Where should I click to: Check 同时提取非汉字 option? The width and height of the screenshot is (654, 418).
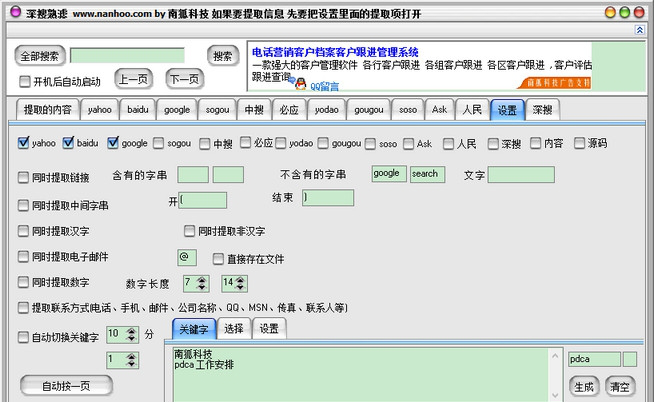tap(189, 231)
